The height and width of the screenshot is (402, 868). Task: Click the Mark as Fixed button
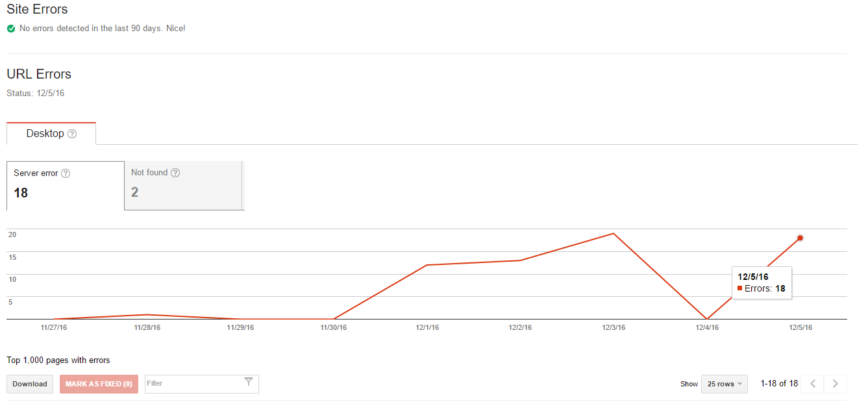99,384
